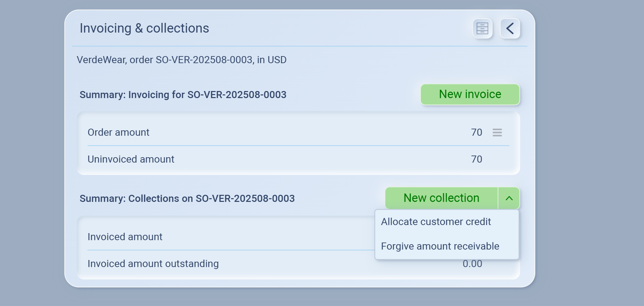The width and height of the screenshot is (644, 306).
Task: Click the New invoice button
Action: tap(470, 94)
